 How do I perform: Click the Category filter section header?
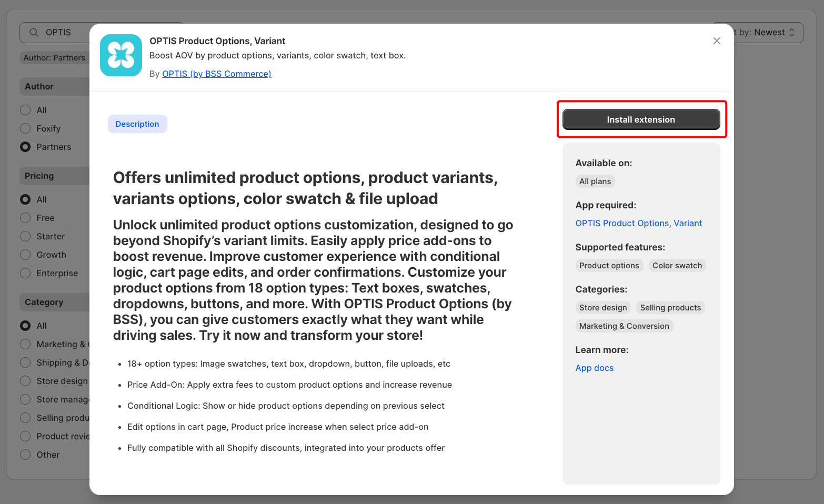55,302
